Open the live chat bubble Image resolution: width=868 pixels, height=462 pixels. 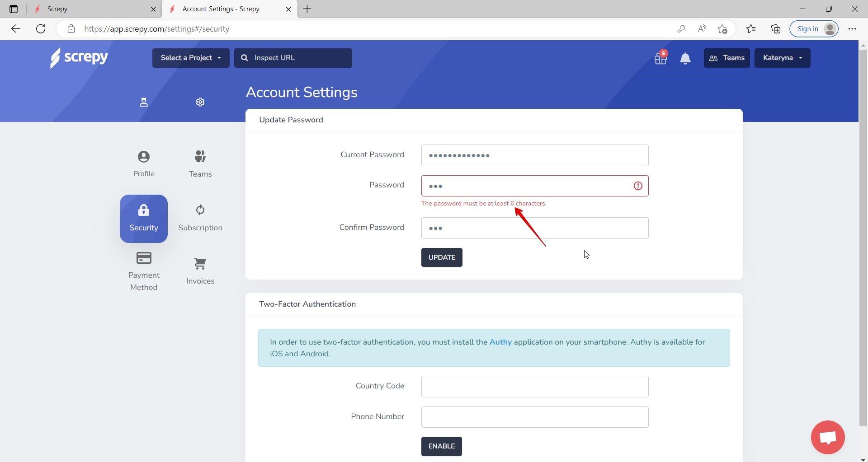click(x=828, y=437)
